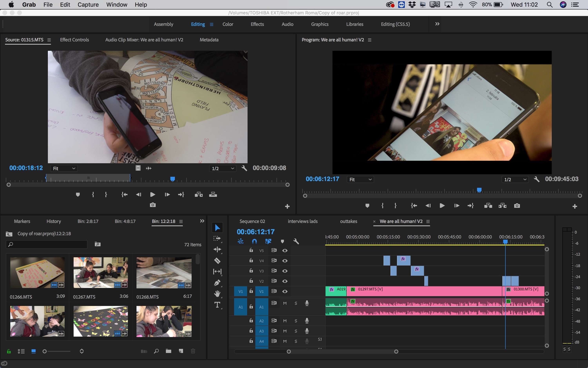Click New Bin folder icon
The image size is (588, 368).
pyautogui.click(x=168, y=351)
